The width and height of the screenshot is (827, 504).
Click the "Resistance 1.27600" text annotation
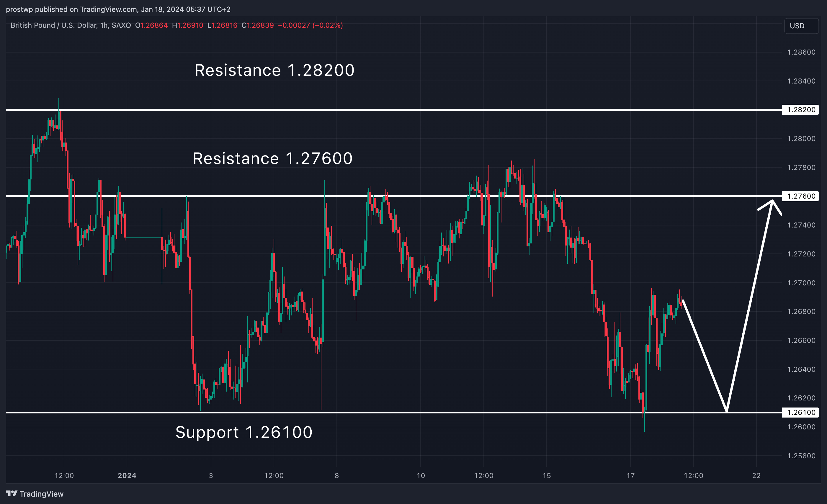[x=272, y=158]
